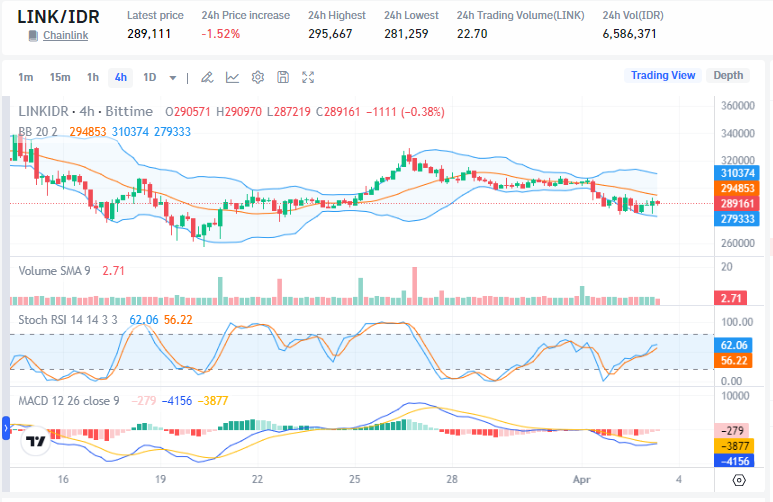The height and width of the screenshot is (502, 773).
Task: Open chart settings gear icon
Action: 257,77
